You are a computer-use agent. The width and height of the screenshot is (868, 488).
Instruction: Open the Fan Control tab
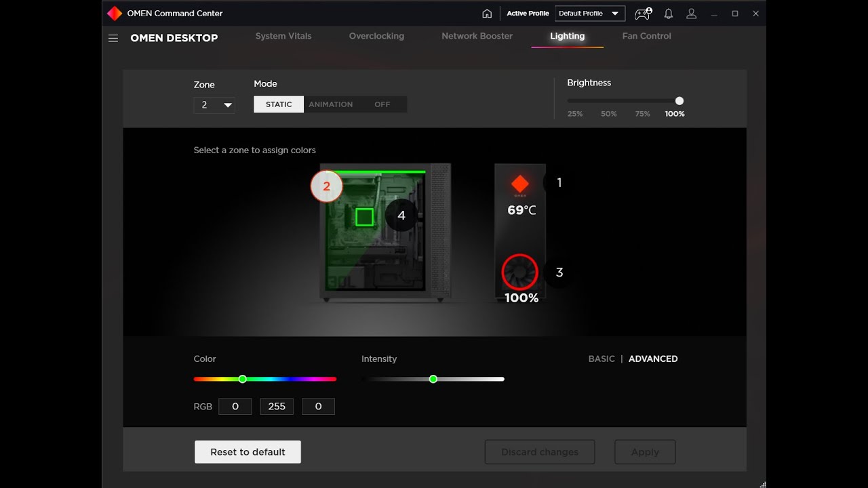(x=646, y=36)
